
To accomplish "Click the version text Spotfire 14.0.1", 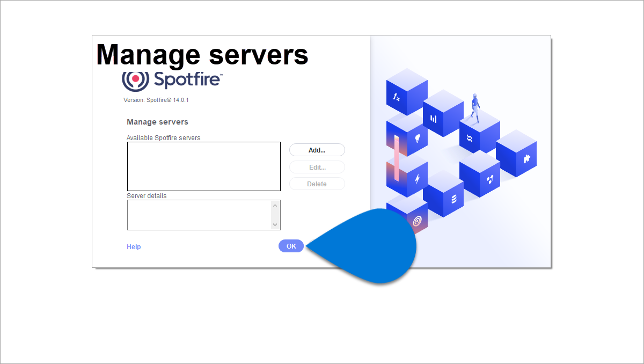I will point(156,100).
